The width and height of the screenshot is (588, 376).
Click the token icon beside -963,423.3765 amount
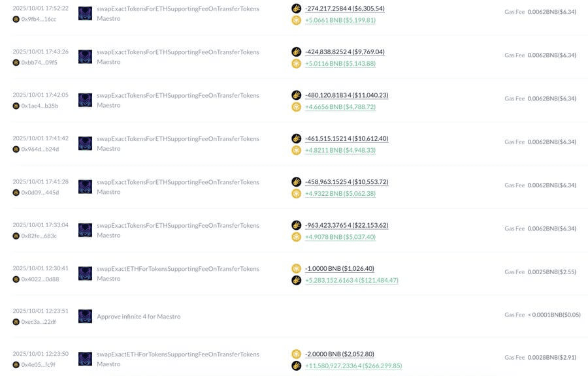(296, 225)
